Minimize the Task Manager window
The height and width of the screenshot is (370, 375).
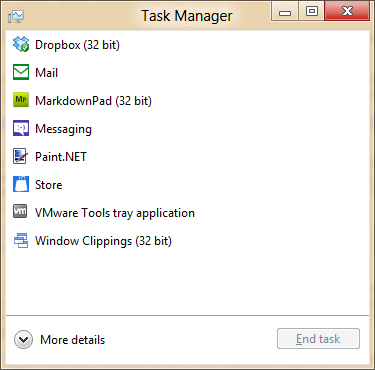(x=285, y=12)
